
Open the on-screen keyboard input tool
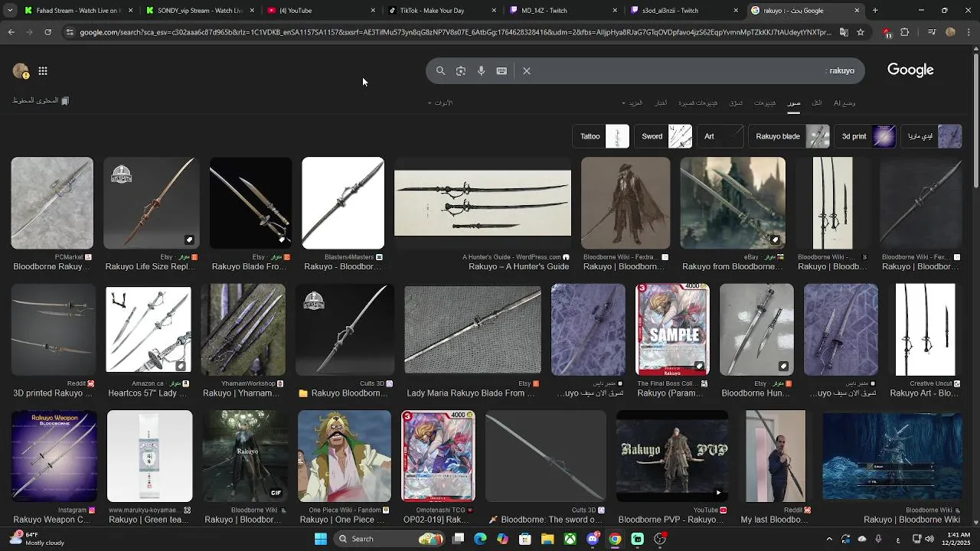(x=501, y=70)
